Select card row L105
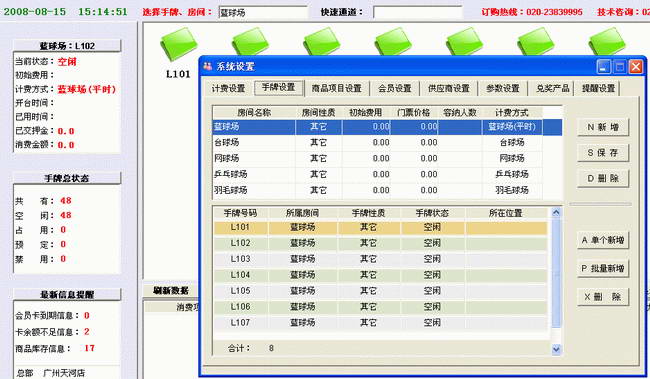Image resolution: width=650 pixels, height=379 pixels. coord(381,291)
